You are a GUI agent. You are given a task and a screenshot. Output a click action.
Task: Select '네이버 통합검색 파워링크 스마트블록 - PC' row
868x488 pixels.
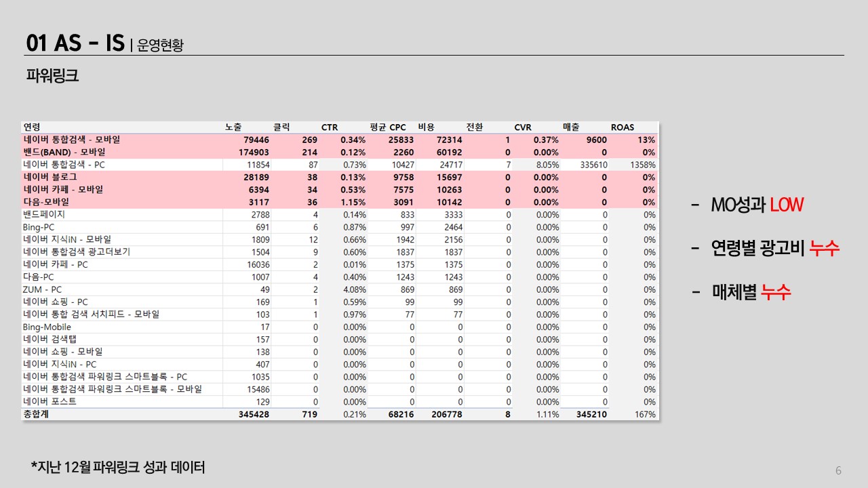tap(340, 377)
